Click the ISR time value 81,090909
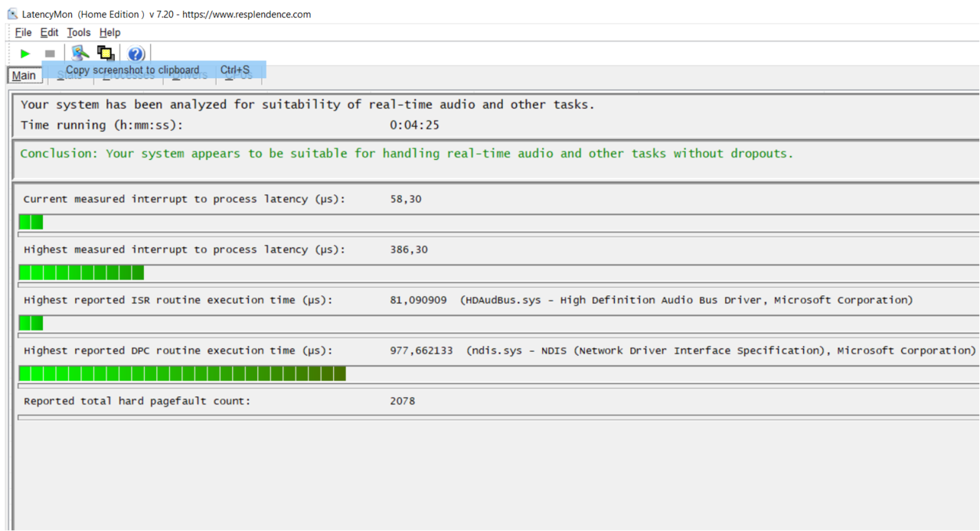Image resolution: width=980 pixels, height=531 pixels. coord(419,300)
